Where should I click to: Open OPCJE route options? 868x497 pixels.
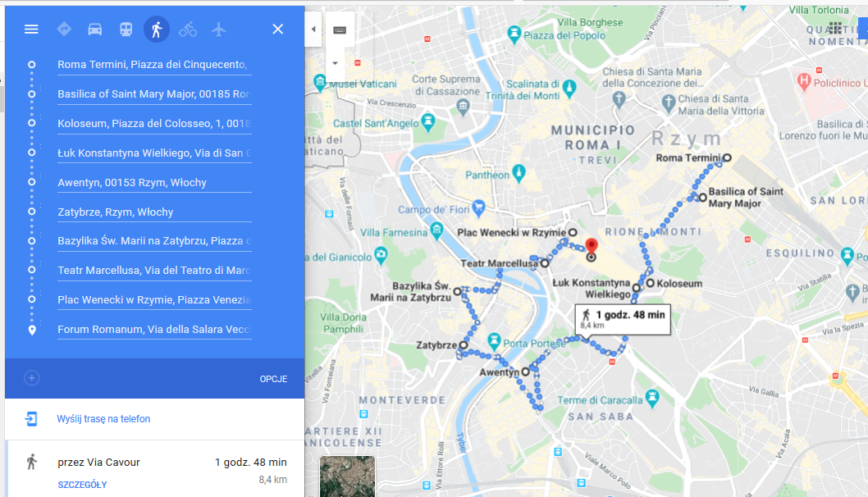click(x=273, y=379)
